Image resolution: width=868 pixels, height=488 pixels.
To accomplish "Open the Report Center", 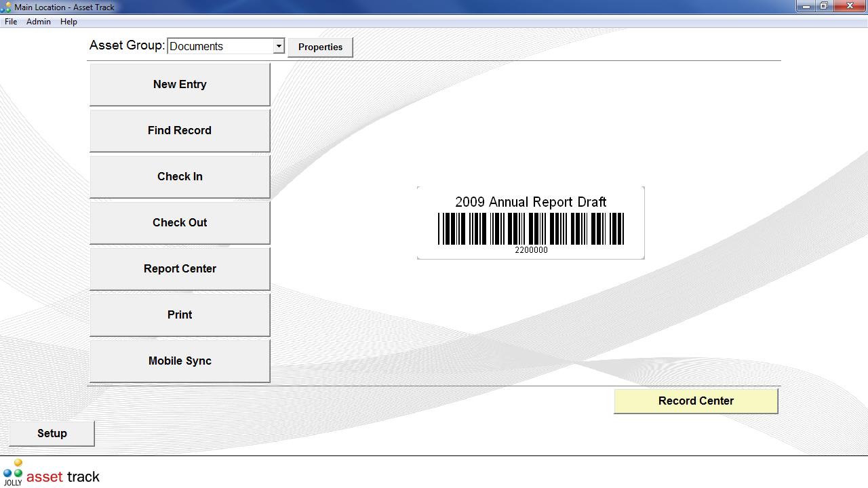I will [x=180, y=269].
